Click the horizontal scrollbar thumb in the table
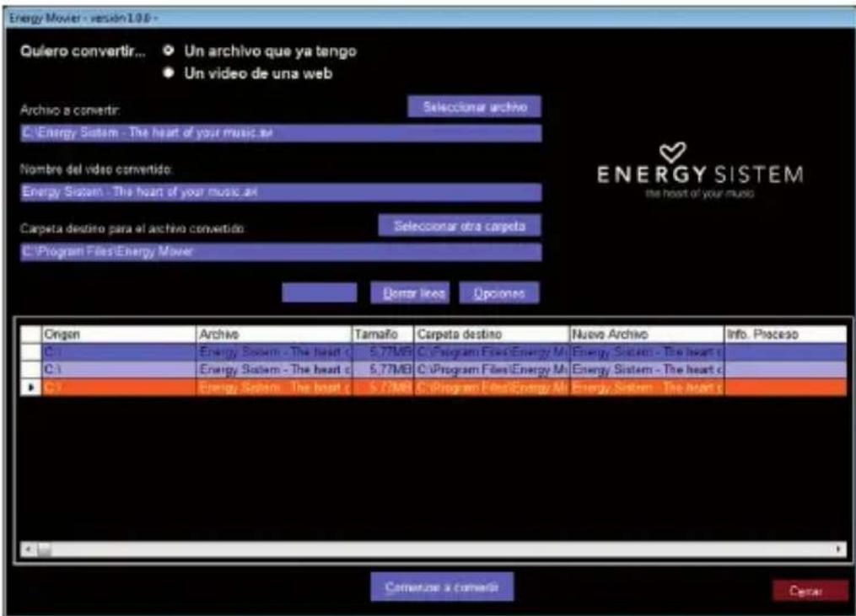856x616 pixels. coord(44,549)
